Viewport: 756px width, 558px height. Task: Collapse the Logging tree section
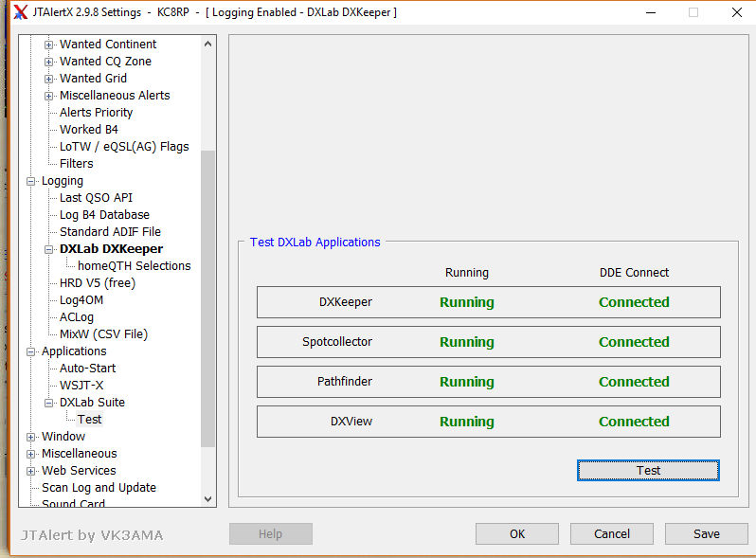point(31,181)
